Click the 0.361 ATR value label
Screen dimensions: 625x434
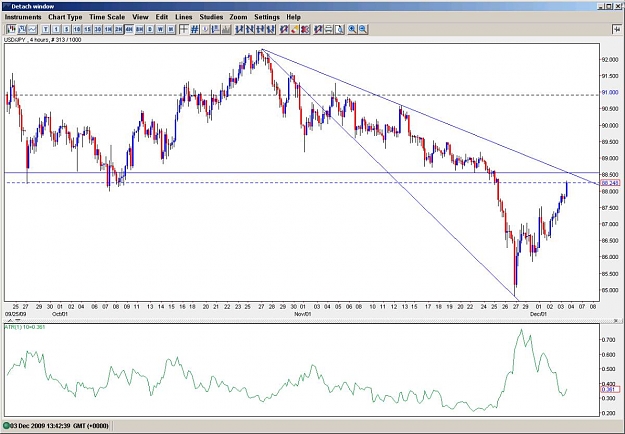click(x=610, y=389)
